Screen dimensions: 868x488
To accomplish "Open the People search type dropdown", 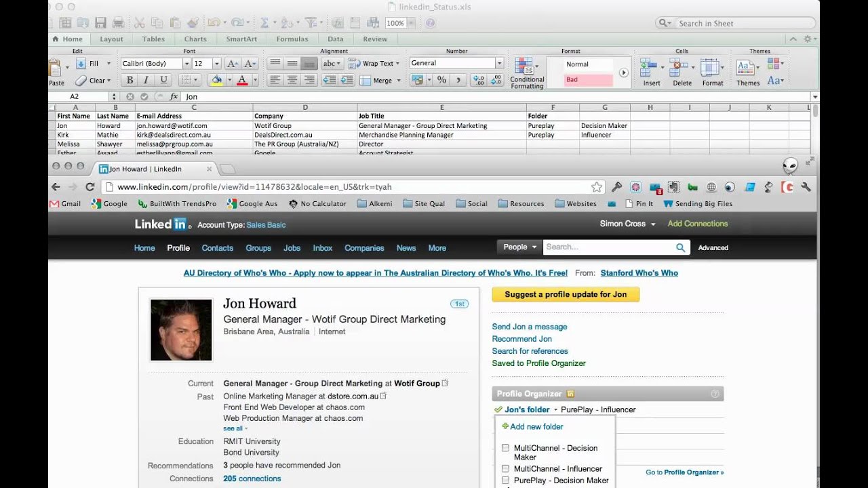I will click(519, 247).
